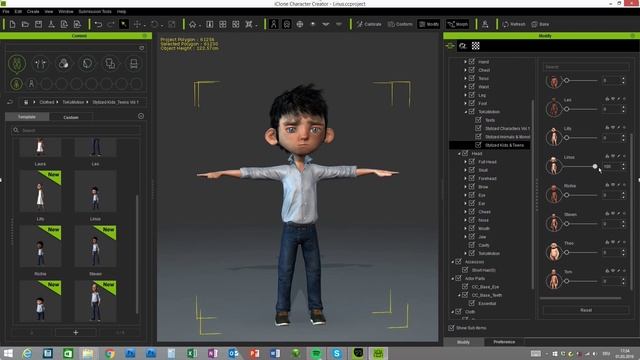
Task: Click the second circular Content category icon
Action: coord(40,63)
